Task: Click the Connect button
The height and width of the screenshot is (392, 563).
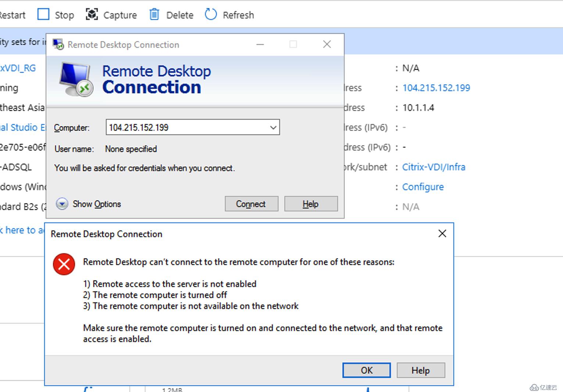Action: (x=251, y=204)
